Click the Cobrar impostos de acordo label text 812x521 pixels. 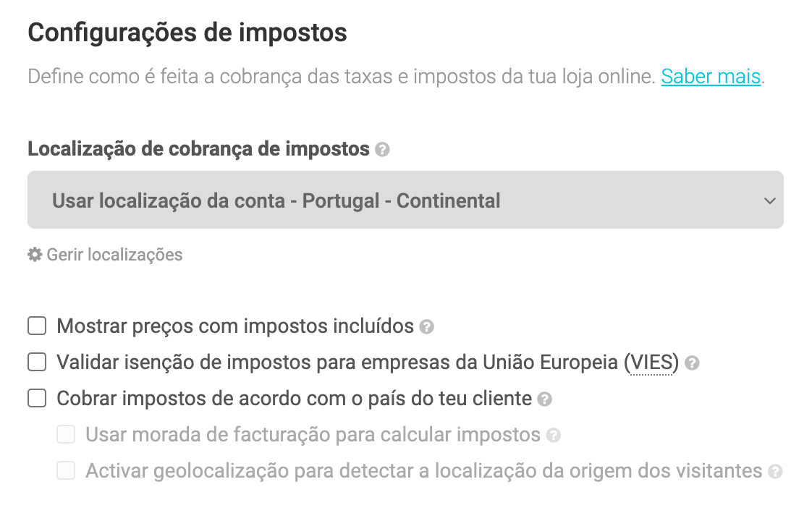click(295, 399)
